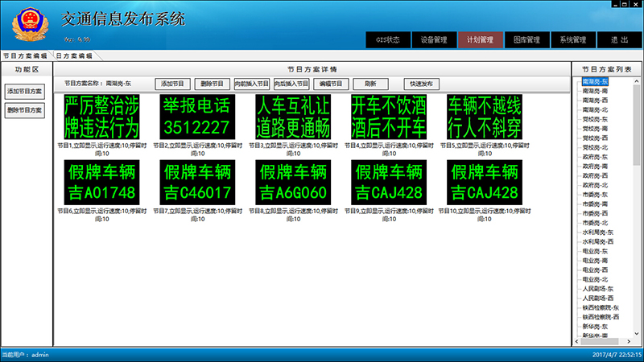
Task: Select the 吉A6G060 fake plate thumbnail
Action: 292,182
